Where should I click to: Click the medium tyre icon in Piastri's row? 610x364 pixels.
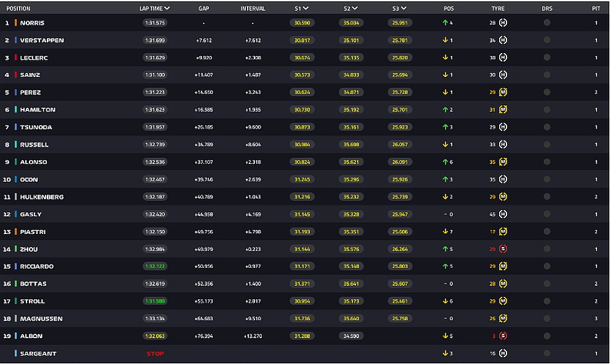(503, 232)
